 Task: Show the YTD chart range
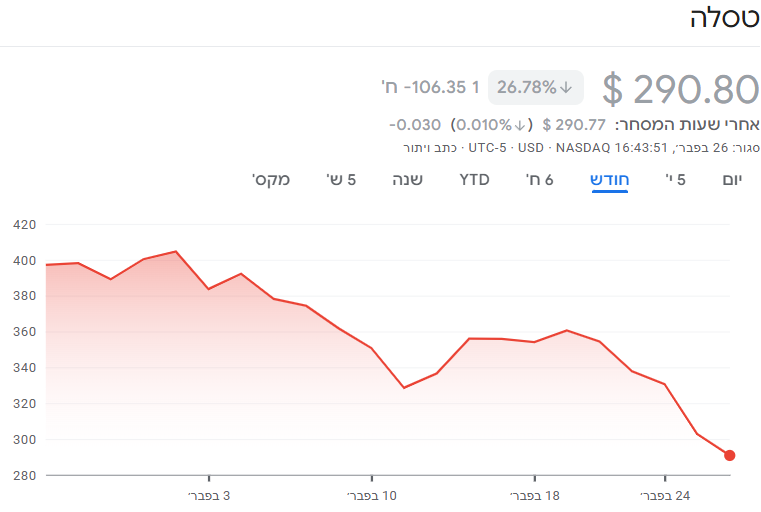tap(474, 180)
